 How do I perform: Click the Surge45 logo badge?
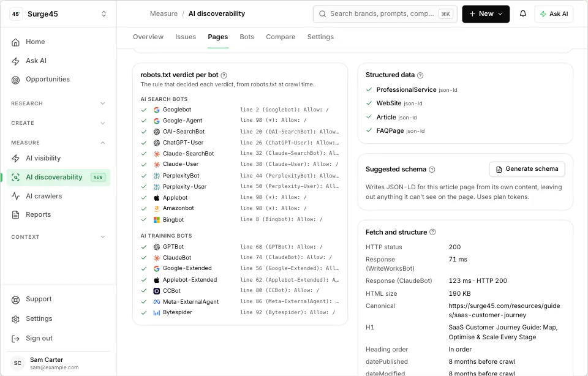pos(16,14)
